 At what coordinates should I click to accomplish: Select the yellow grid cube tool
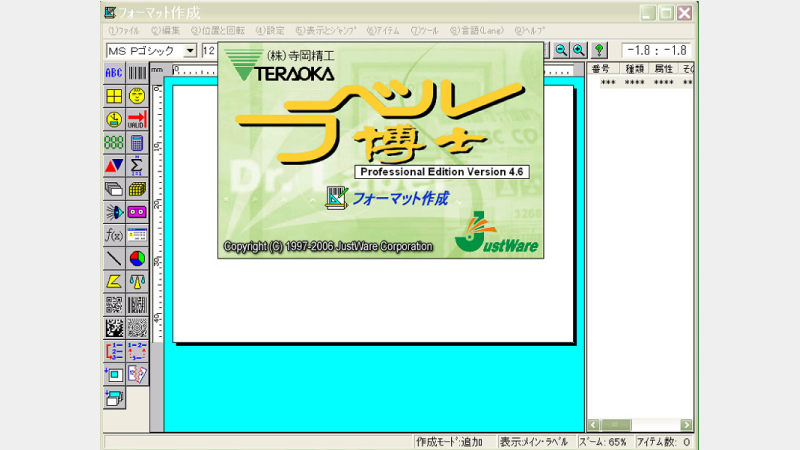coord(137,189)
